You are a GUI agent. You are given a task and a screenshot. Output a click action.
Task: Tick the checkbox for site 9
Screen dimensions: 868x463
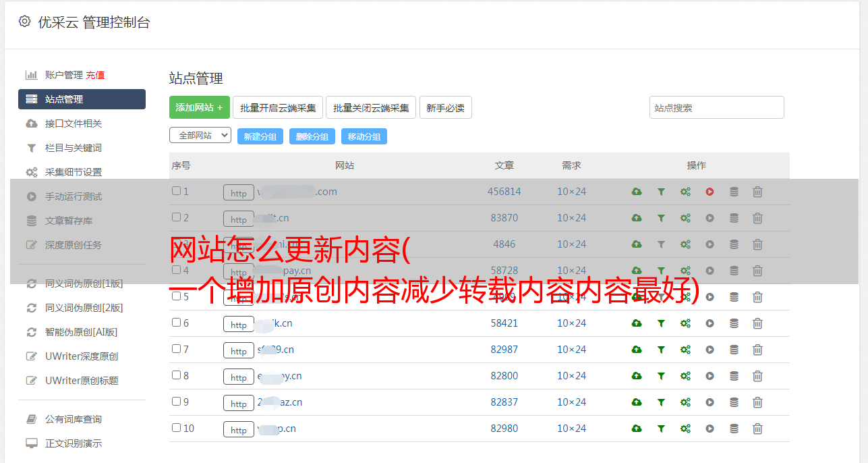[x=176, y=402]
